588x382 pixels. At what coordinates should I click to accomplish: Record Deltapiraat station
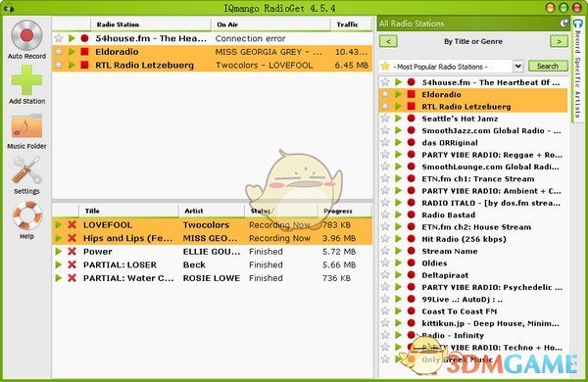412,275
